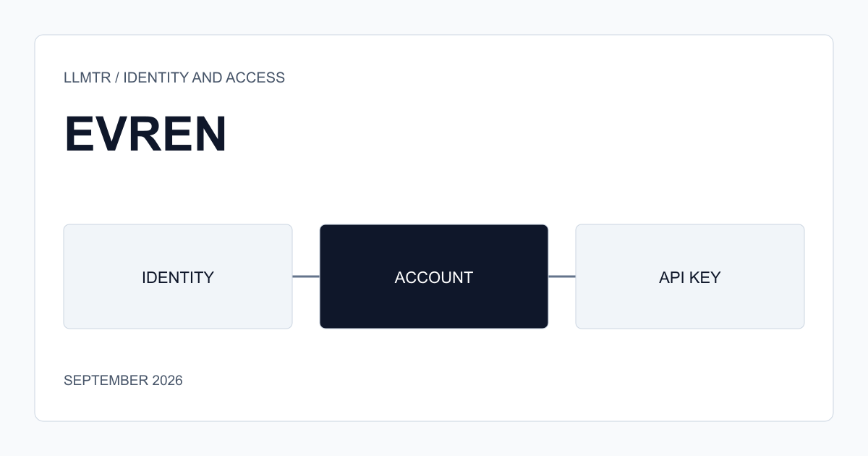Click the word API in the right box
The width and height of the screenshot is (868, 456).
point(671,277)
